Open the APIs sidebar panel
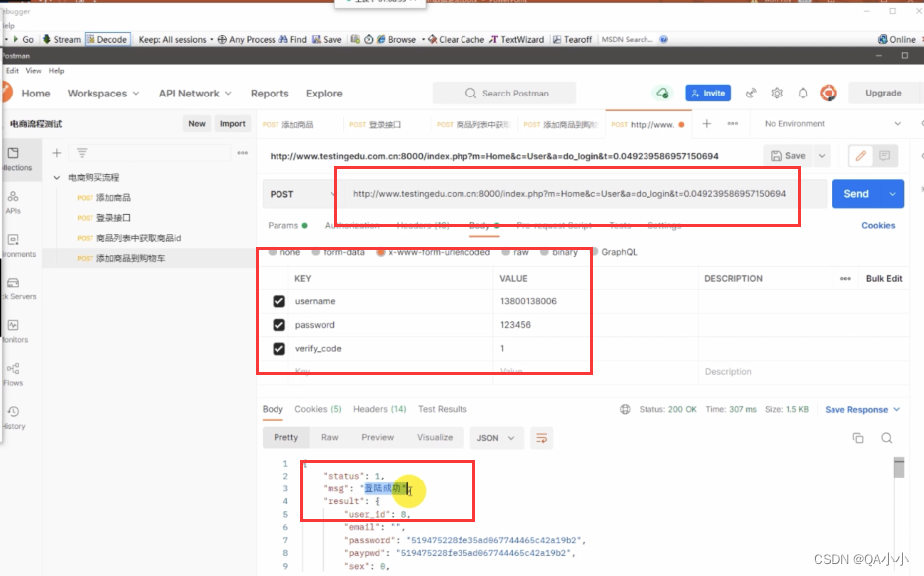The height and width of the screenshot is (576, 924). 13,202
